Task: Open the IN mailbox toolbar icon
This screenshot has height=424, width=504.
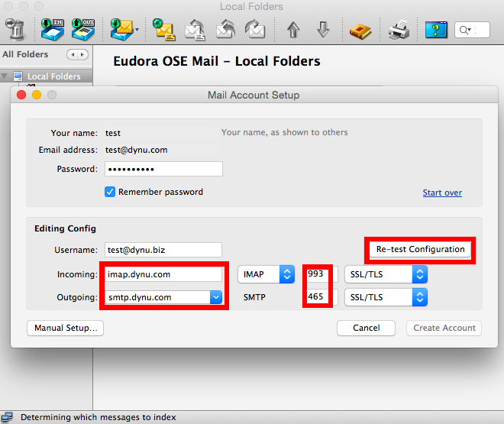Action: click(53, 29)
